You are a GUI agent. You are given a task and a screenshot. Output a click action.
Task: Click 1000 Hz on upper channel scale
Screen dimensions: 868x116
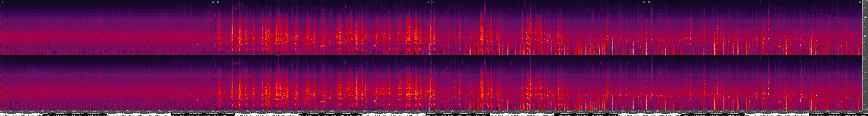(865, 17)
